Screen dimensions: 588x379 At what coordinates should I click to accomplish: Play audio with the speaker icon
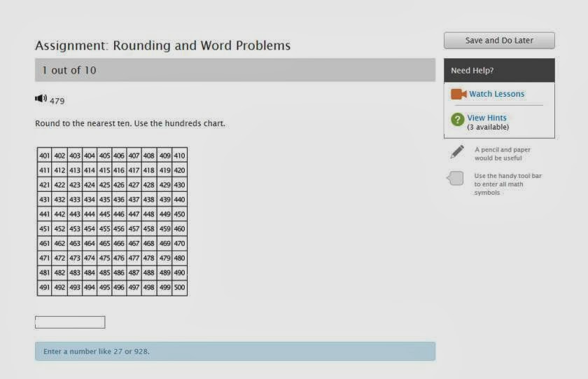41,99
